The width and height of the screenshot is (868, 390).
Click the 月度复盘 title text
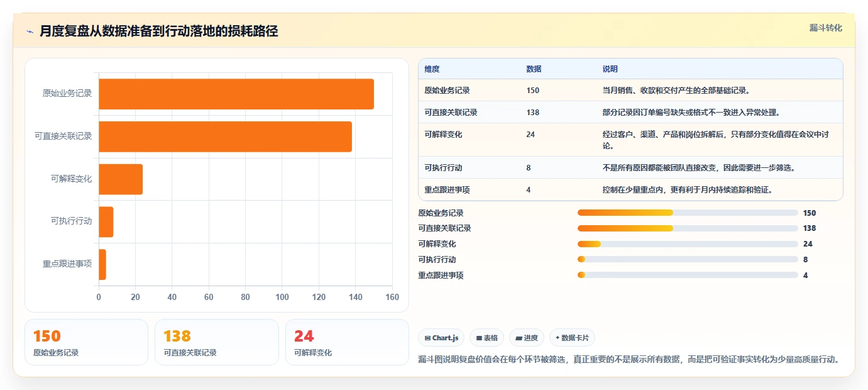(x=158, y=31)
